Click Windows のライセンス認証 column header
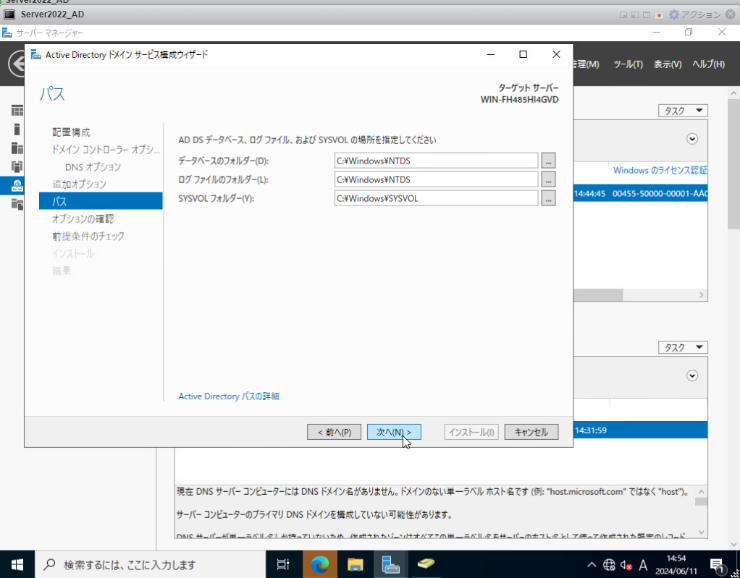The height and width of the screenshot is (578, 740). pos(660,170)
